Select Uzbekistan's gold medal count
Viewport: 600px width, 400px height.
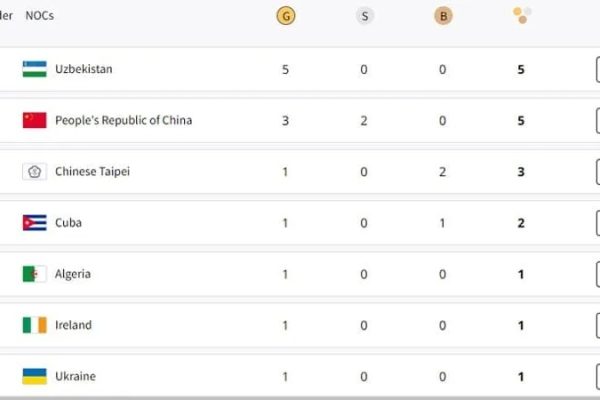click(x=285, y=69)
